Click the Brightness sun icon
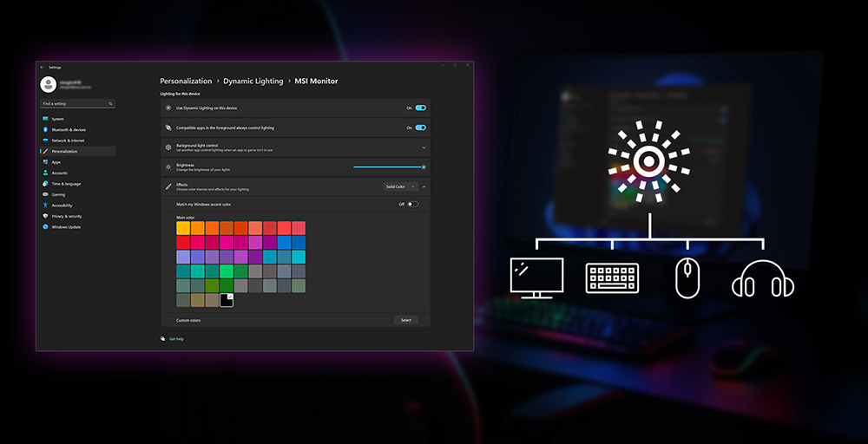 coord(168,167)
